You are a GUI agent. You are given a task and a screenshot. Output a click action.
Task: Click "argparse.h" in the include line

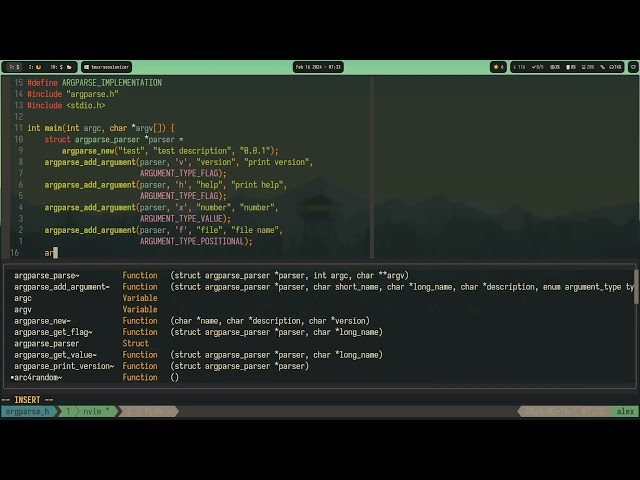click(x=92, y=94)
